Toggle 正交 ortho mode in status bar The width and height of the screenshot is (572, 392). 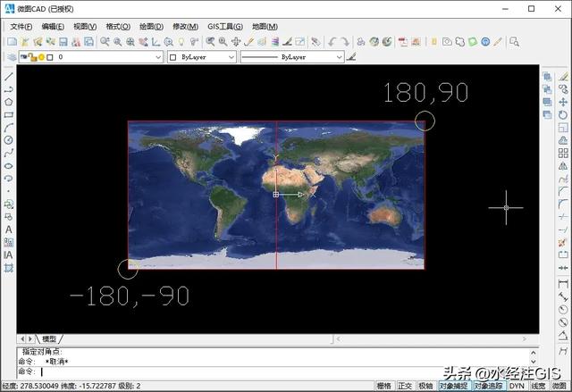click(405, 386)
